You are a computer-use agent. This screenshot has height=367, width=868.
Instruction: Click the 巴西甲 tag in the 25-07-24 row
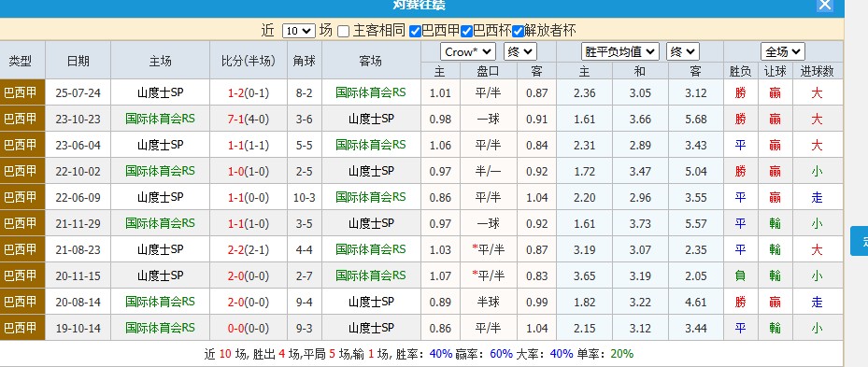coord(21,92)
